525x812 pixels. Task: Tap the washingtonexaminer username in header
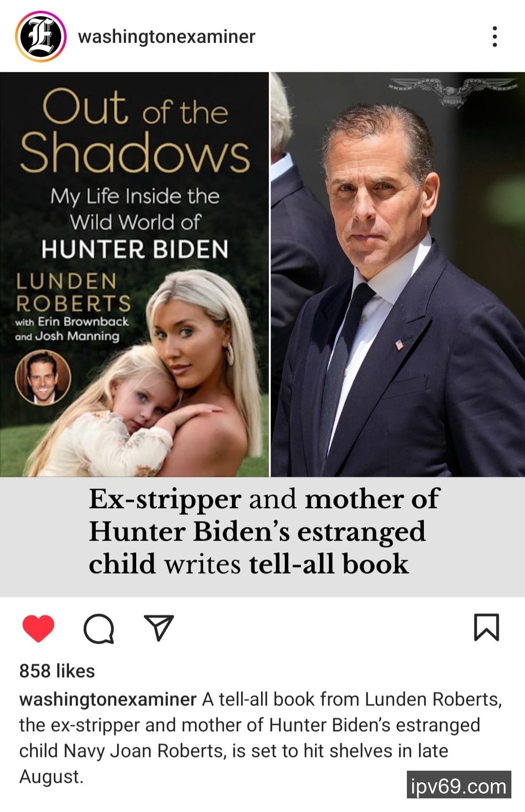pos(167,36)
